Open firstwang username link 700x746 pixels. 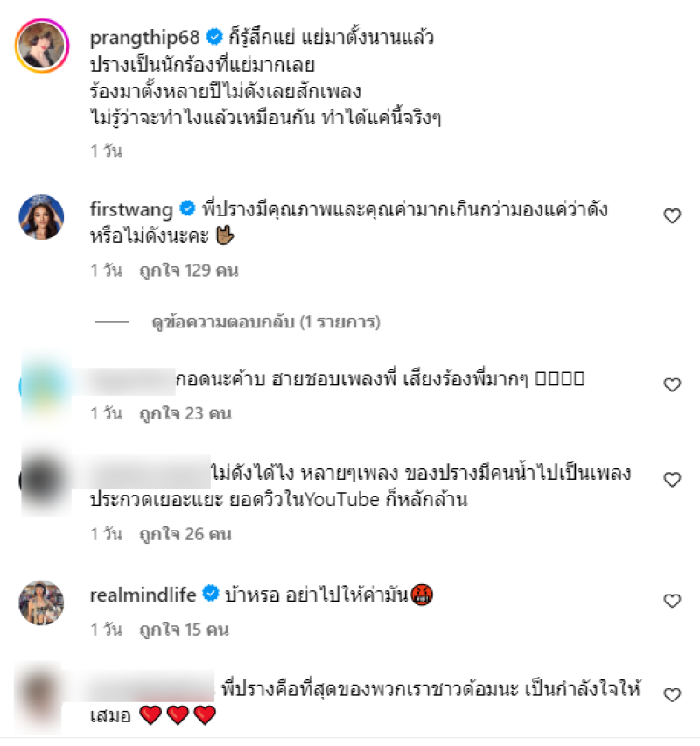click(x=131, y=209)
